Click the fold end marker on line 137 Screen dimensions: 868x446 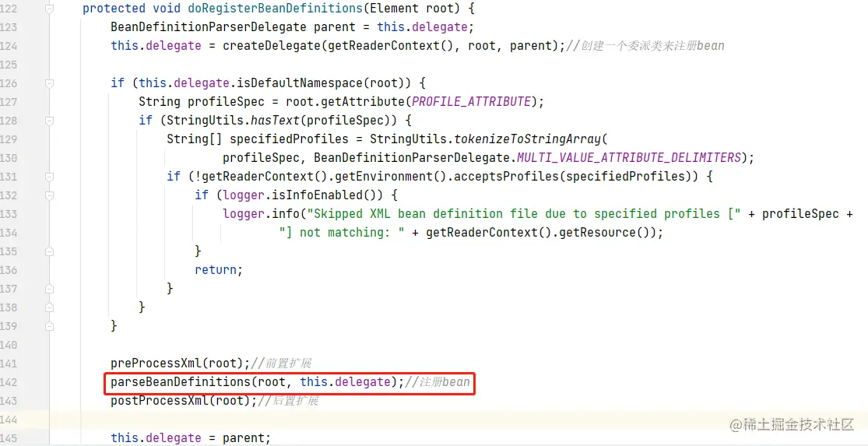click(x=50, y=288)
